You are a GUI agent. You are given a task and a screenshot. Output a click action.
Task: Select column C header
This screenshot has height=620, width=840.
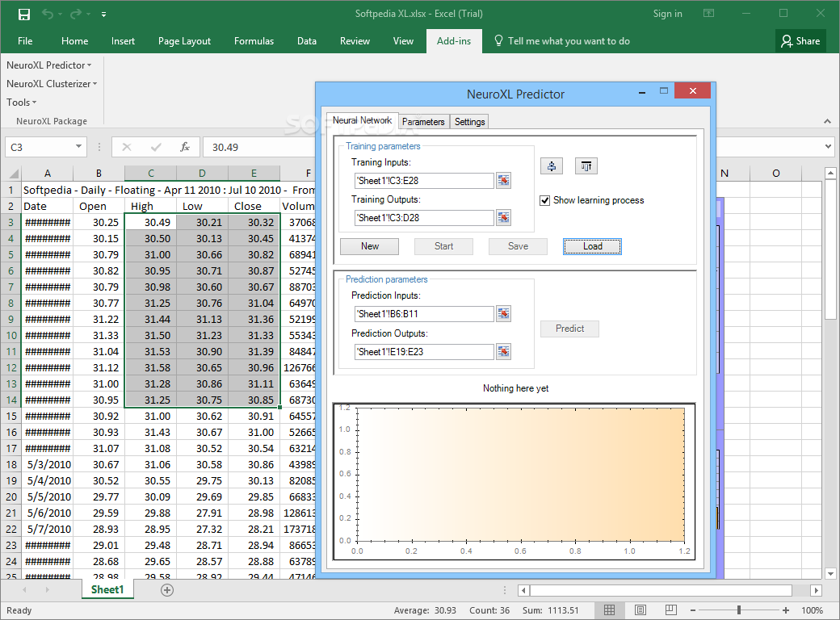click(150, 173)
